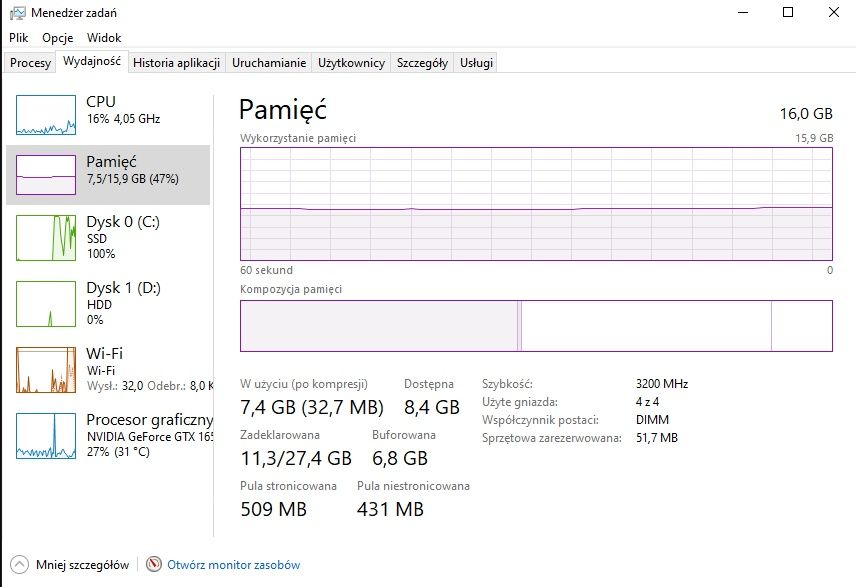Screen dimensions: 856x587
Task: Switch to the Szczegóły tab
Action: [x=422, y=63]
